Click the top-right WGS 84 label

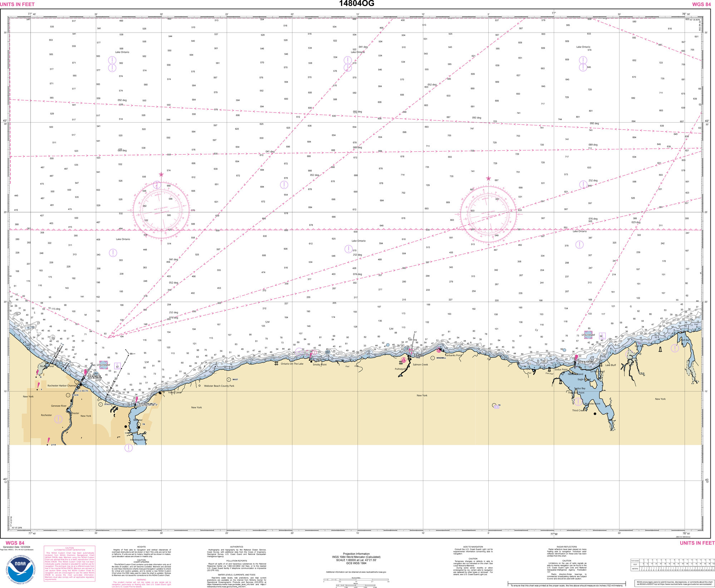pos(701,4)
